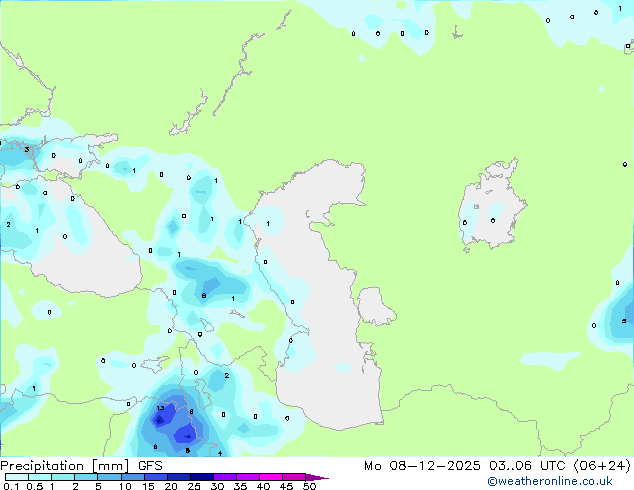Viewport: 634px width, 490px height.
Task: Pick legend swatch between 2 and 5
Action: [x=86, y=477]
